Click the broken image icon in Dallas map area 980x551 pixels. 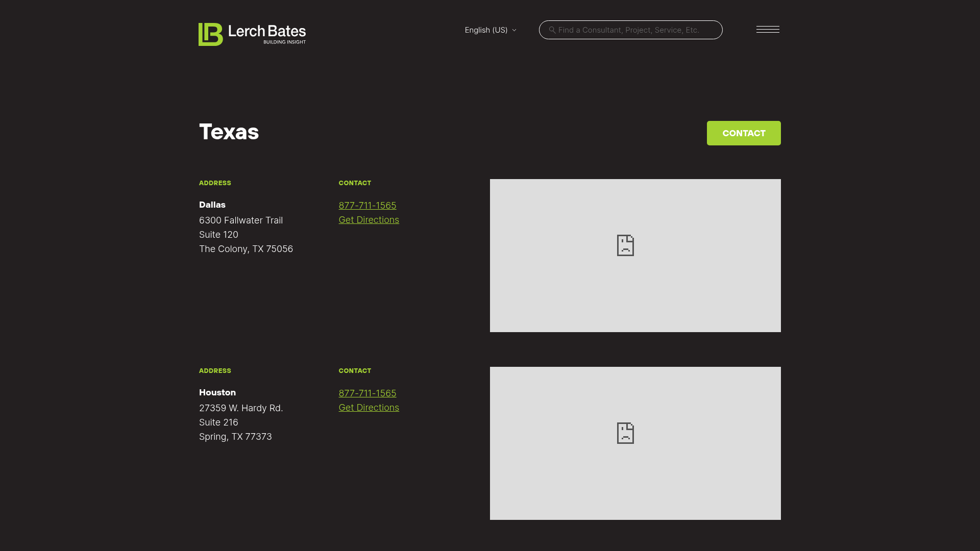click(625, 245)
